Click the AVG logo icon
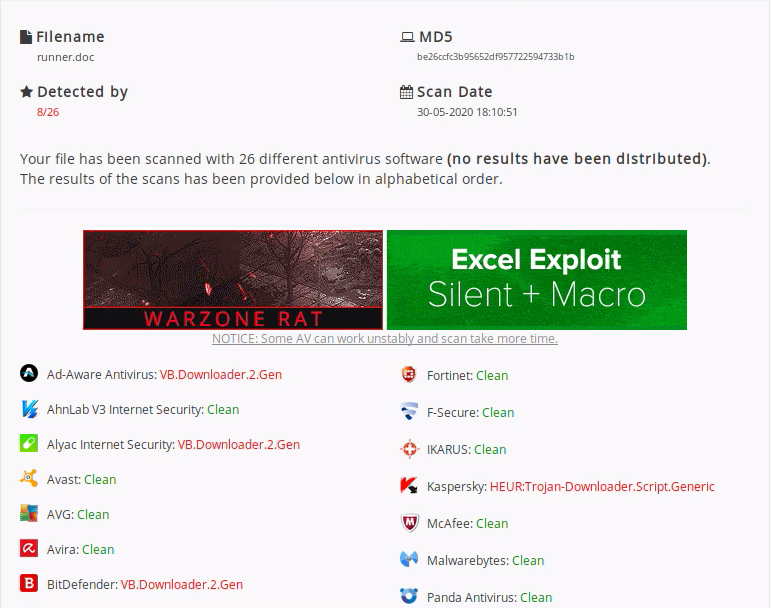This screenshot has width=772, height=608. click(x=29, y=513)
